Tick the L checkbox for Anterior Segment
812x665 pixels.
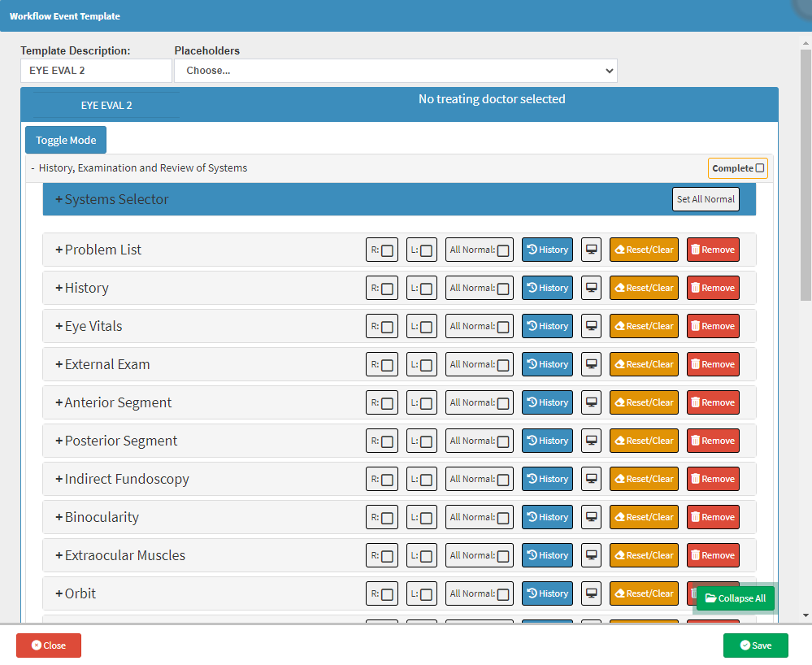click(426, 403)
